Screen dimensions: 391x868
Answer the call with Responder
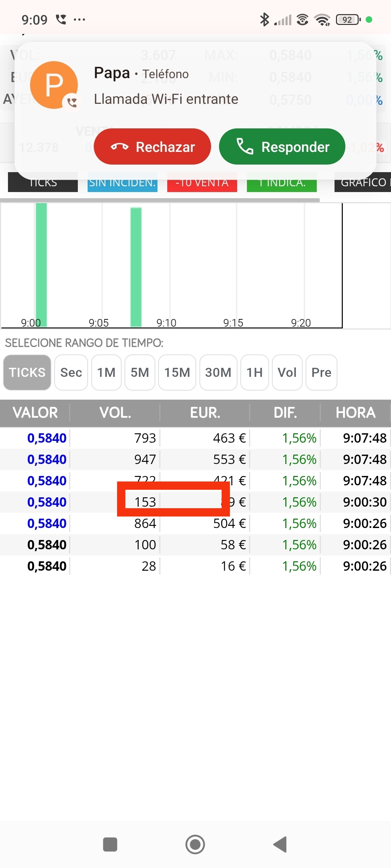tap(282, 146)
